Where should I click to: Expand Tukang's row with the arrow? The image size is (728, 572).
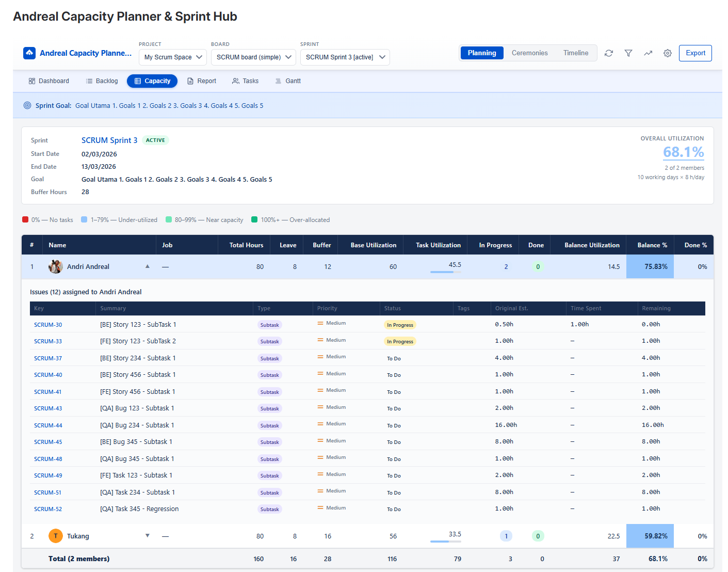click(148, 535)
